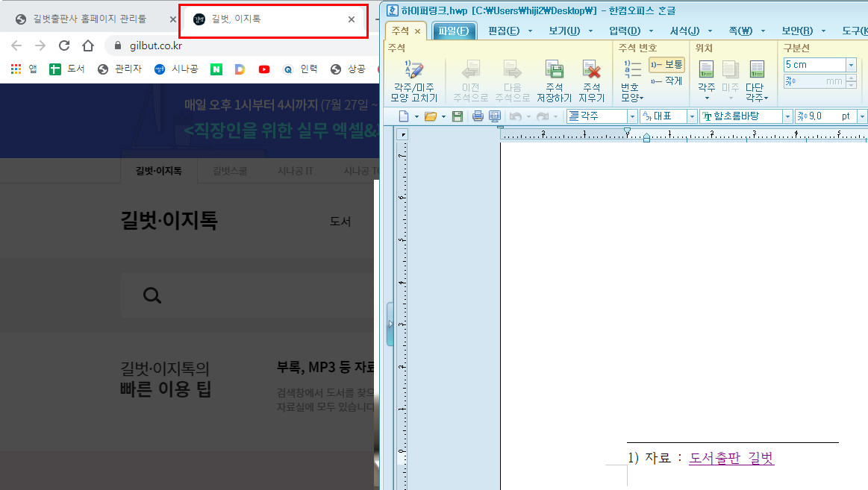
Task: Click the undo icon in Hangul toolbar
Action: pos(516,116)
